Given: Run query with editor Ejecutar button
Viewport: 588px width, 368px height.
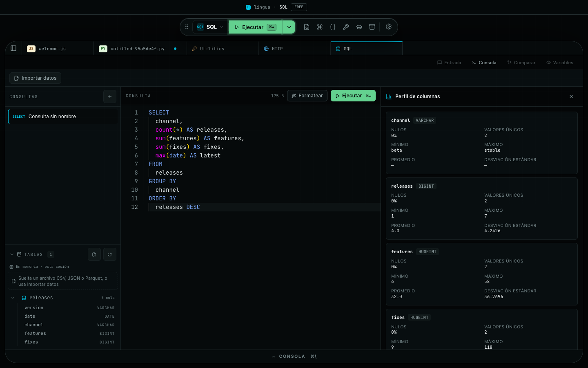Looking at the screenshot, I should click(353, 96).
